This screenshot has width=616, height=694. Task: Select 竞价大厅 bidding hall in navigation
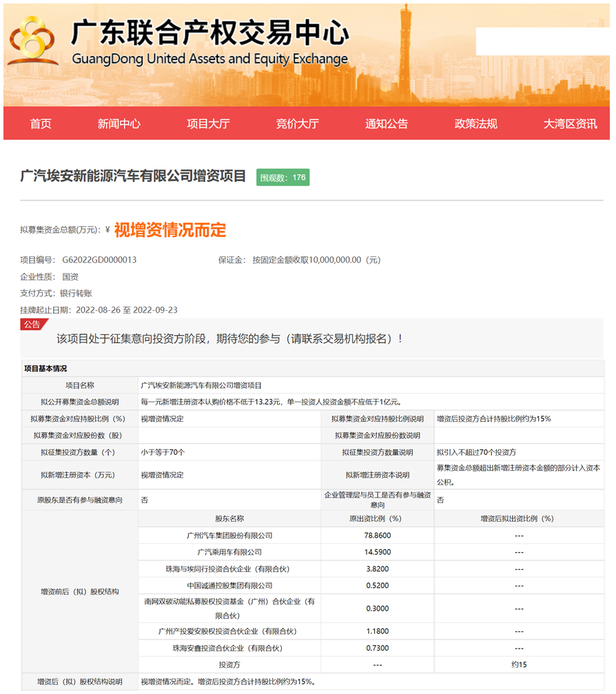click(x=297, y=124)
